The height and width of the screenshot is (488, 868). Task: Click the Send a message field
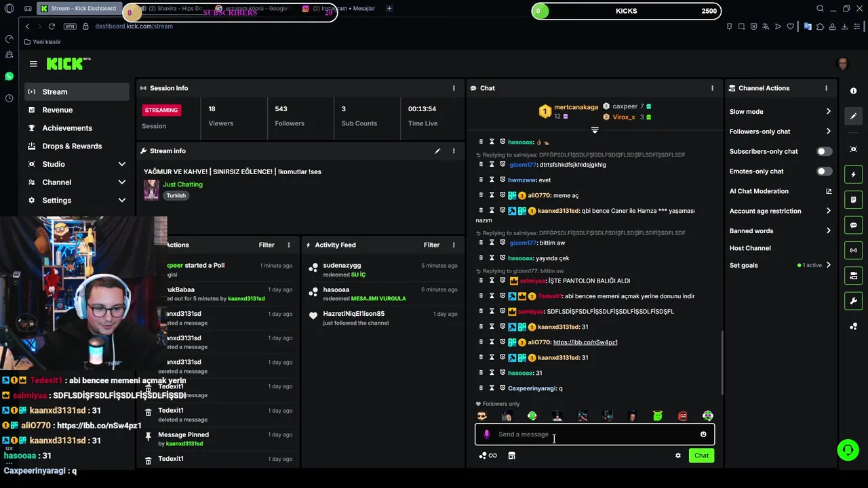pyautogui.click(x=595, y=434)
